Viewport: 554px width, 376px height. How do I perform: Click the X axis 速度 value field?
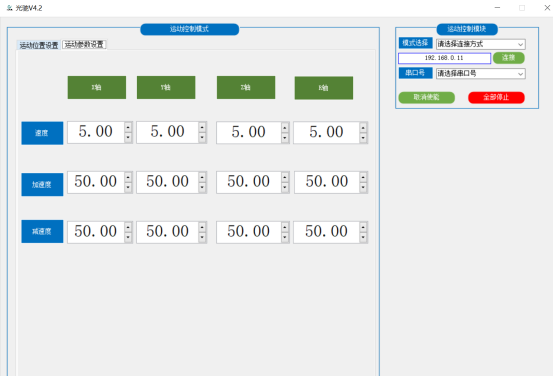point(96,132)
